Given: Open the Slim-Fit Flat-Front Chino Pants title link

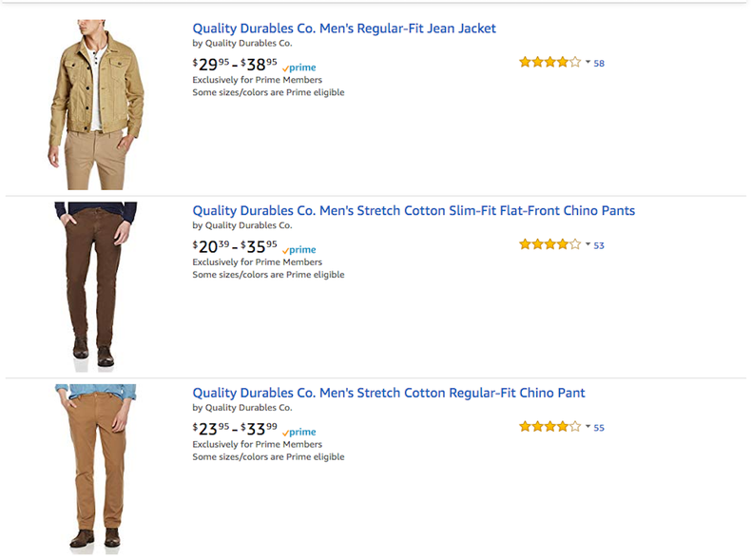Looking at the screenshot, I should (x=414, y=210).
